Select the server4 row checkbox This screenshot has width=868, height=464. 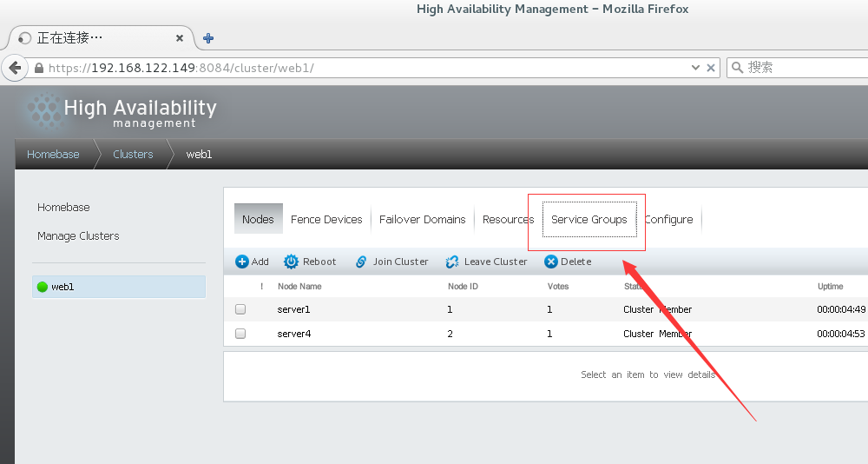click(x=240, y=334)
